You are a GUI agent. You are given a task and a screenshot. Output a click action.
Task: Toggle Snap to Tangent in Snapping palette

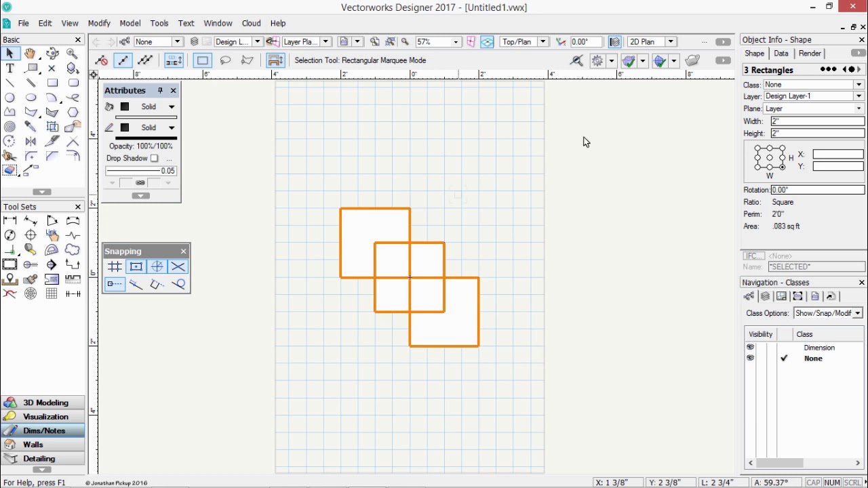178,284
